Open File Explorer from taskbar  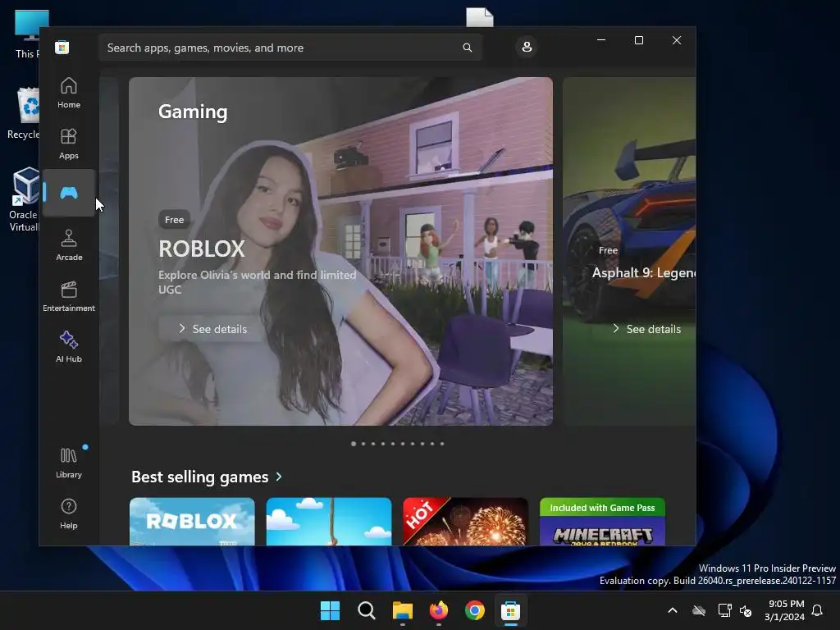click(x=402, y=610)
